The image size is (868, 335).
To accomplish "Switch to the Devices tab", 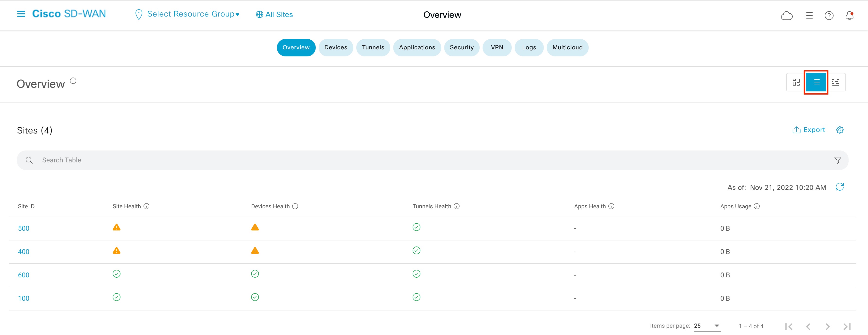I will point(336,48).
